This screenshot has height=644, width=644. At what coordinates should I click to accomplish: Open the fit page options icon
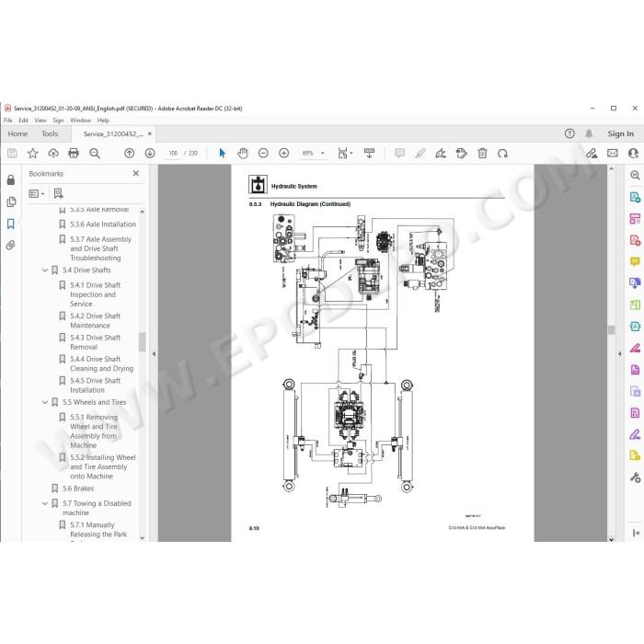coord(345,154)
